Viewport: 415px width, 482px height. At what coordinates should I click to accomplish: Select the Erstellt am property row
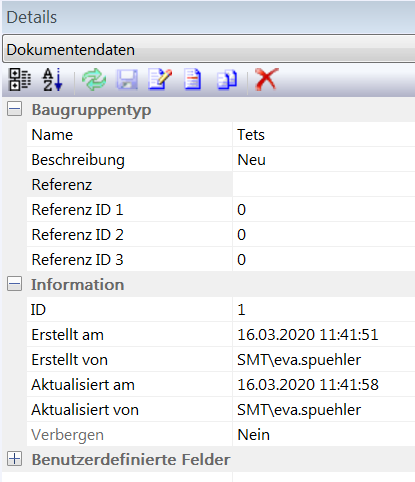coord(221,335)
